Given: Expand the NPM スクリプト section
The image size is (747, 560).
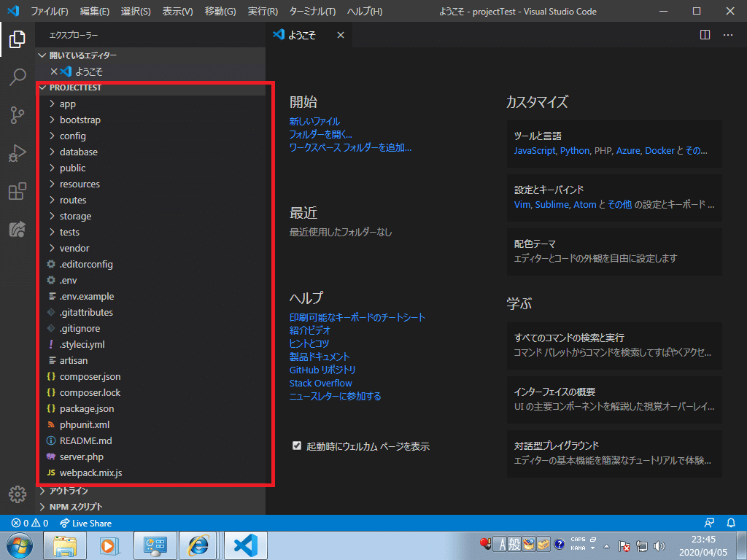Looking at the screenshot, I should point(150,507).
